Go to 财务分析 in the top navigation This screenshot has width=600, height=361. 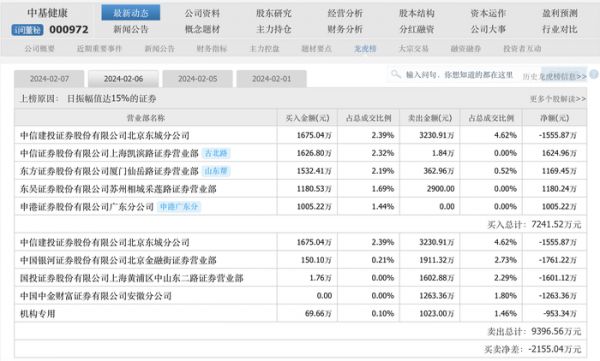click(345, 29)
